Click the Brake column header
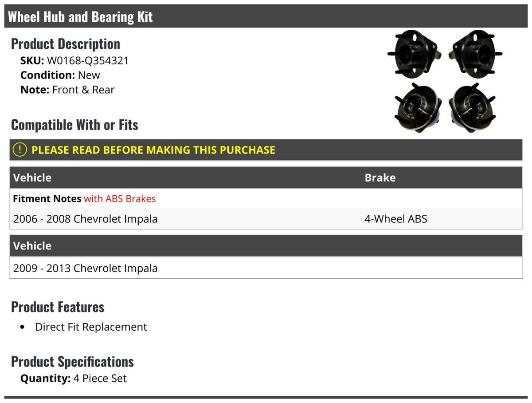Image resolution: width=532 pixels, height=403 pixels. point(380,178)
